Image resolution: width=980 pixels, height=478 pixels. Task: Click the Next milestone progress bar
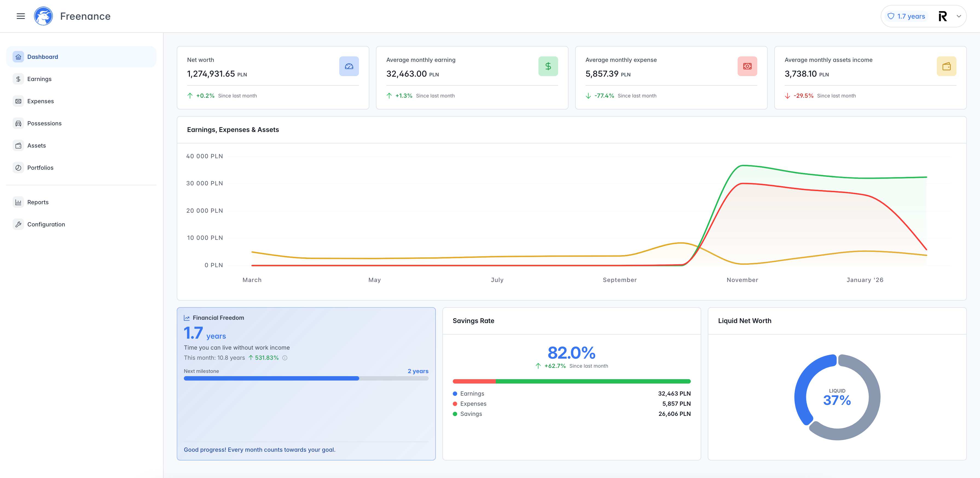(x=306, y=378)
